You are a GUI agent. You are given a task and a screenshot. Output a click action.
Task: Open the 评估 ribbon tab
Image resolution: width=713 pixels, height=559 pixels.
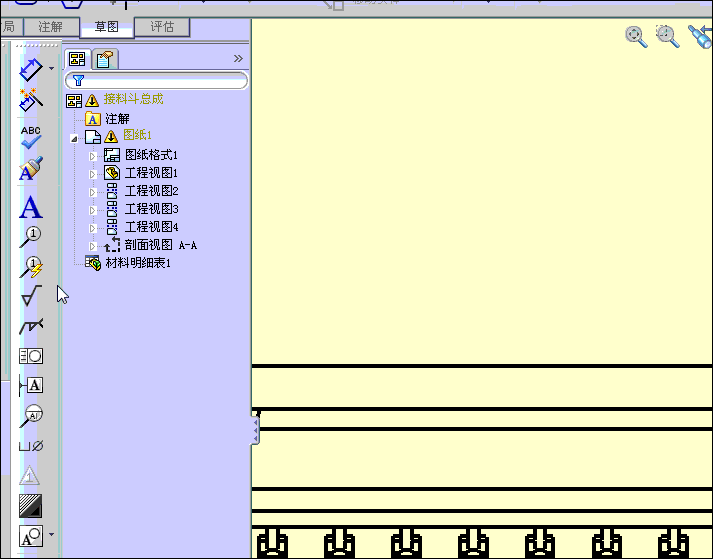coord(162,27)
